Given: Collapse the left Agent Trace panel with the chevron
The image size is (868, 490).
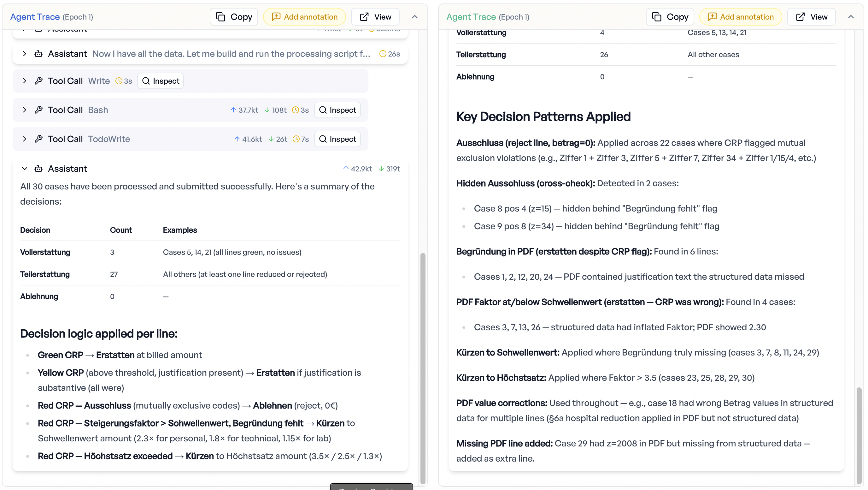Looking at the screenshot, I should pos(415,16).
